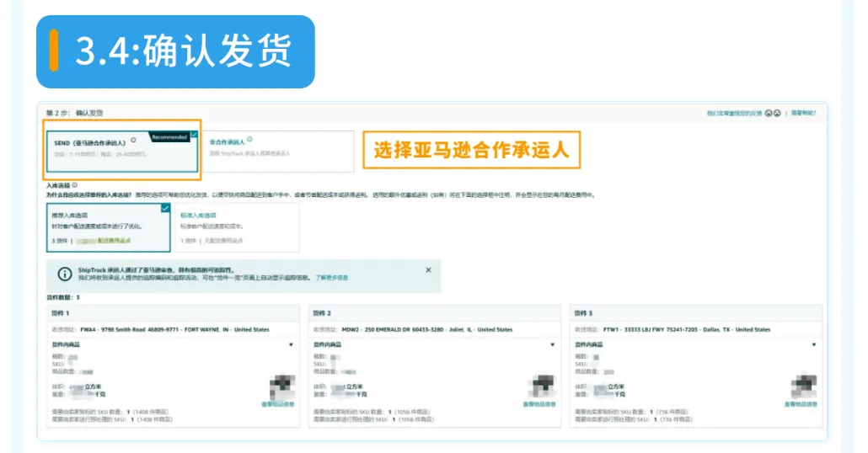868x453 pixels.
Task: Select the 货件 3 card header
Action: click(x=696, y=313)
